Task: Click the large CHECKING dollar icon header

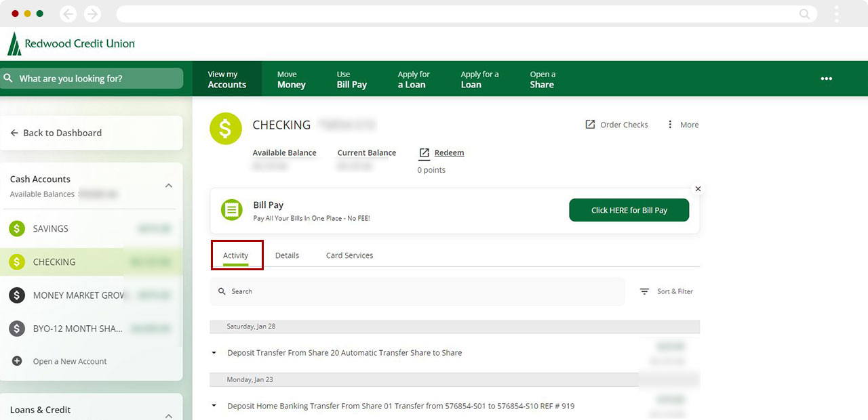Action: point(226,129)
